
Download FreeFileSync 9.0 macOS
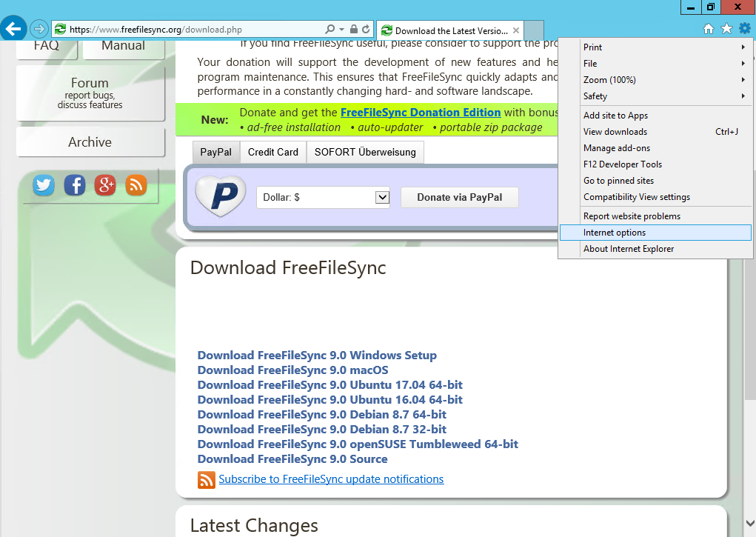(x=292, y=370)
